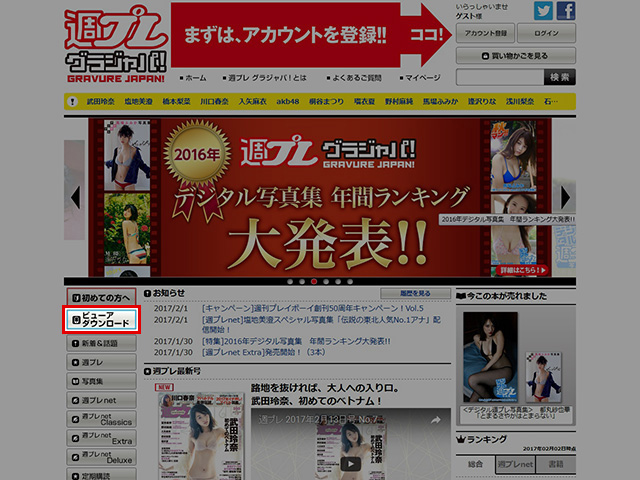Open the 創刊50周年キャンペーン Vol.5 news link
640x480 pixels.
pyautogui.click(x=313, y=308)
